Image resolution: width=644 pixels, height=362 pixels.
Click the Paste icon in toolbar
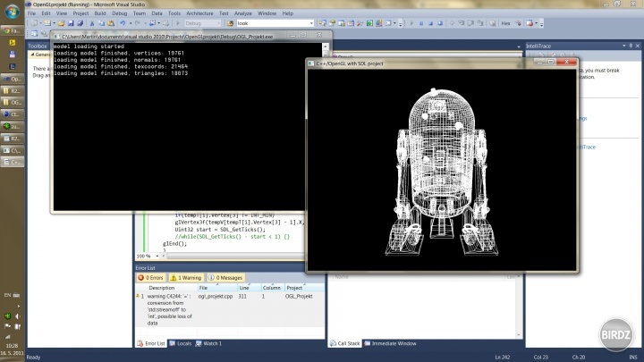click(111, 23)
